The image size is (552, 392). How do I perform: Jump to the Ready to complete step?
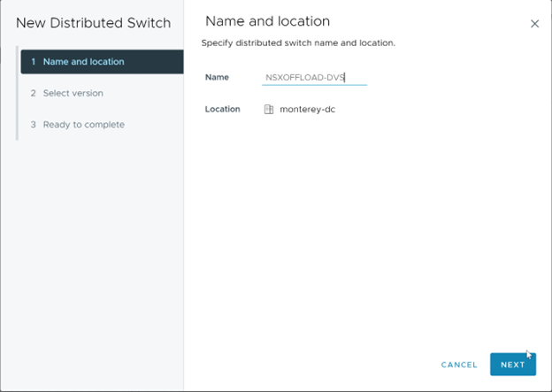(83, 125)
